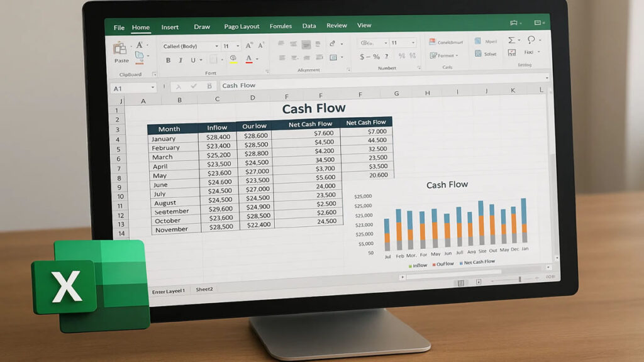Switch to the Sheet2 worksheet tab
The image size is (644, 362).
click(204, 289)
